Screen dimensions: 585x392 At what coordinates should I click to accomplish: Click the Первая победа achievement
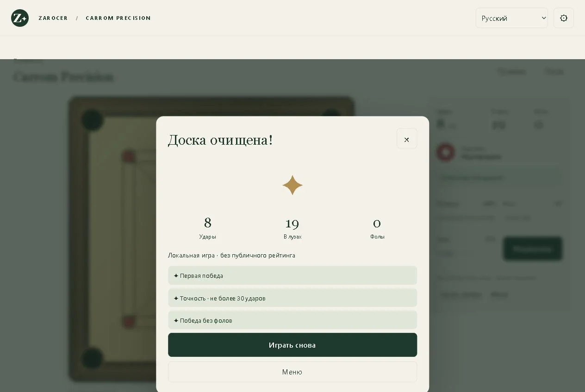pos(292,276)
